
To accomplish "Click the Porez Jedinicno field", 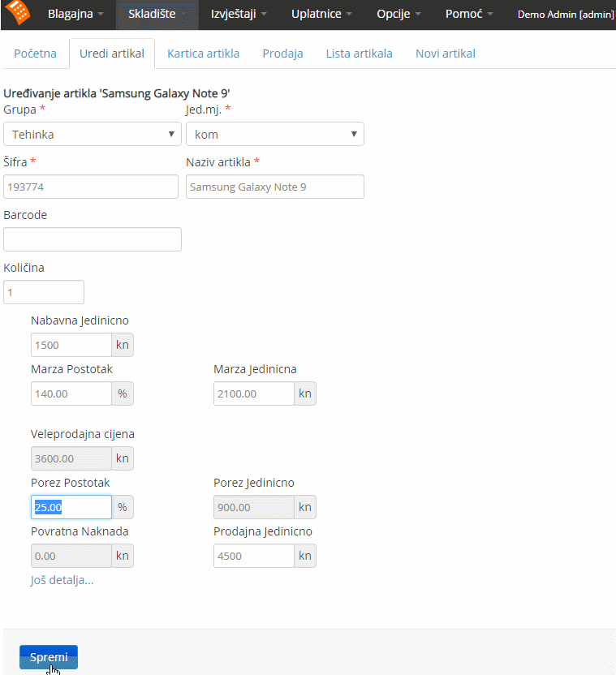I will (254, 507).
